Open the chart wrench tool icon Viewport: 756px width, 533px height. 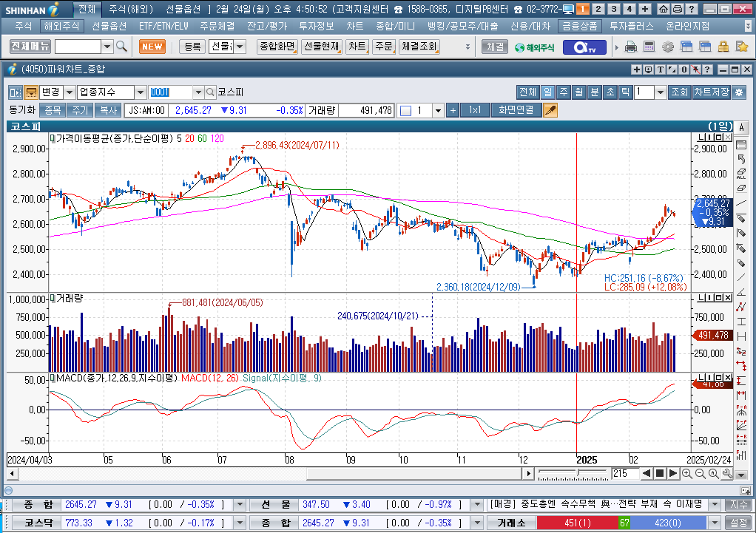pos(726,474)
